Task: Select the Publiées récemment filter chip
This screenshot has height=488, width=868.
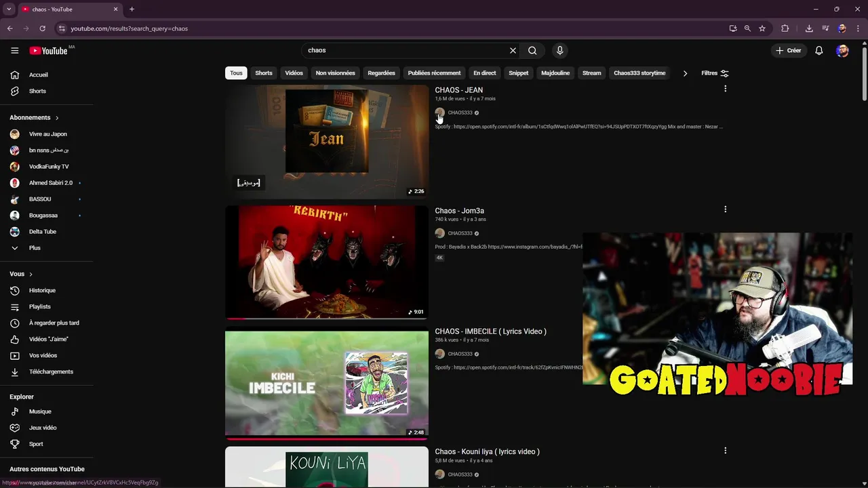Action: 434,73
